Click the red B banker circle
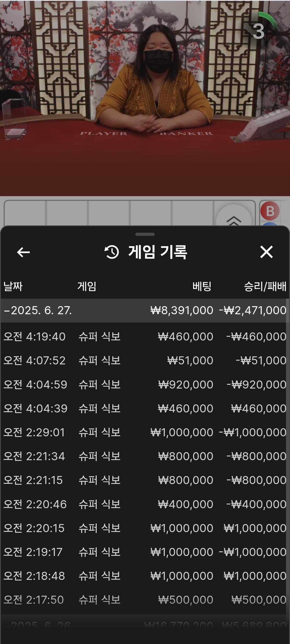Screen dimensions: 290x644 point(270,211)
